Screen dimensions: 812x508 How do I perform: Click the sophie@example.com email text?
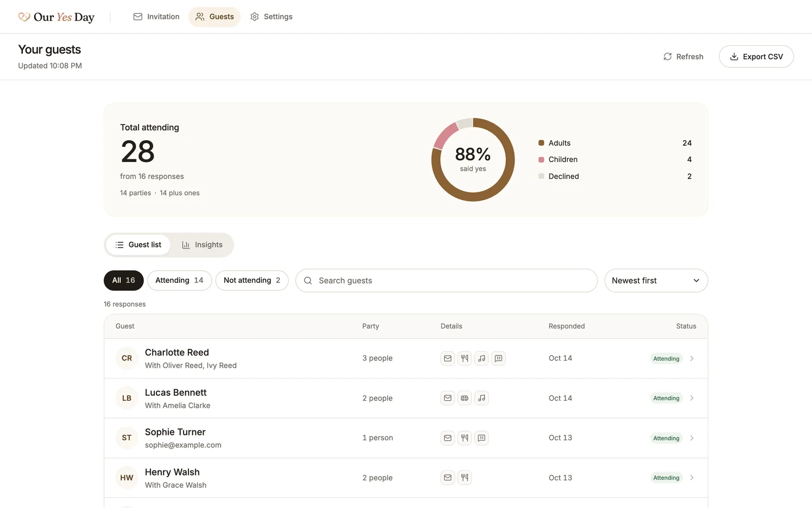183,445
